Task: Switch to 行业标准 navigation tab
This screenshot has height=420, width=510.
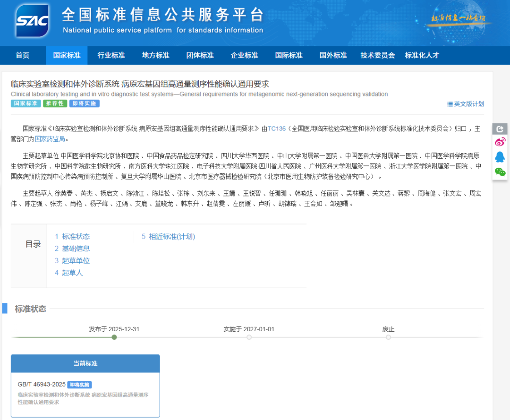Action: pyautogui.click(x=111, y=55)
